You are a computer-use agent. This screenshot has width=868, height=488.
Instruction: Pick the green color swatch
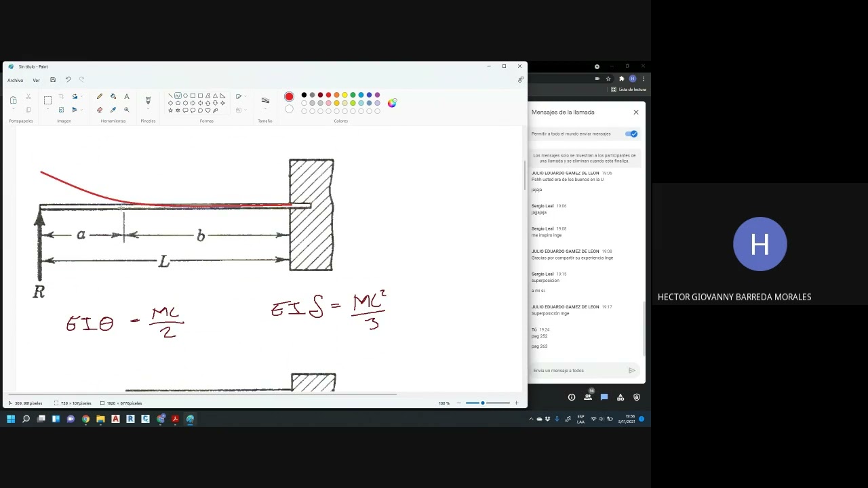tap(353, 95)
